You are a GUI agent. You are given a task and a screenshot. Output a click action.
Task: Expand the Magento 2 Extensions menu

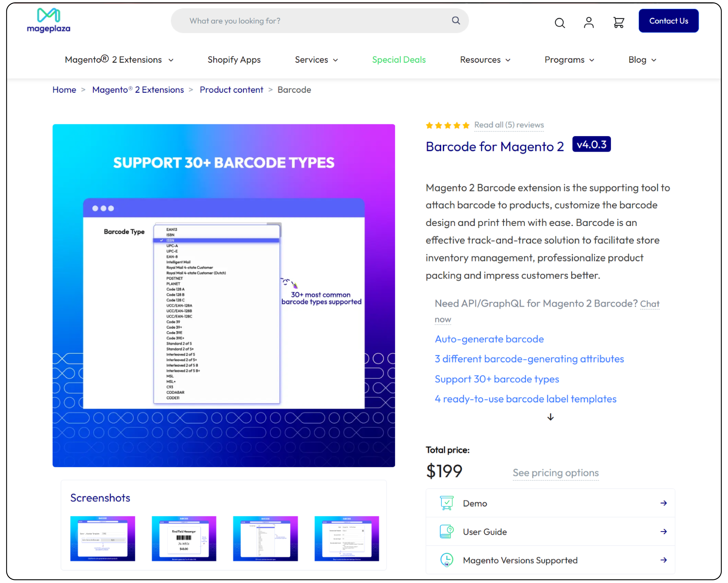click(119, 60)
